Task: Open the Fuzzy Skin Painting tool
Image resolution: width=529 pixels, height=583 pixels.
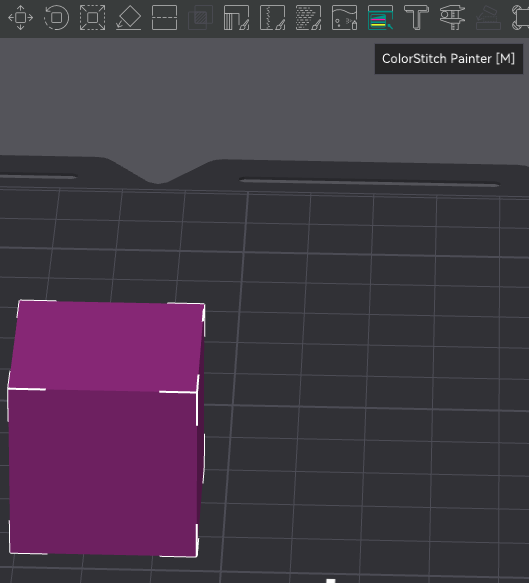Action: click(309, 17)
